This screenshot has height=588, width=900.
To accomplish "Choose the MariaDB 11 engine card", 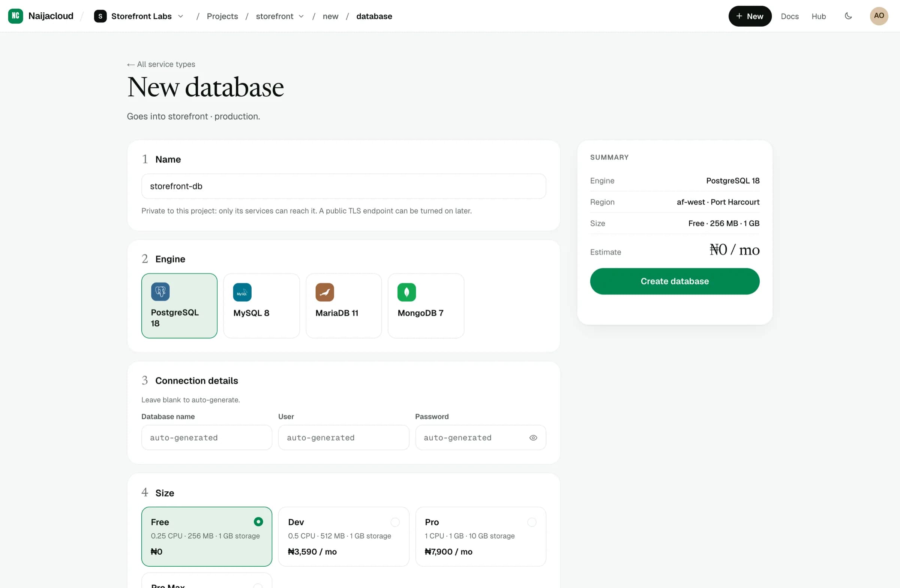I will (344, 306).
